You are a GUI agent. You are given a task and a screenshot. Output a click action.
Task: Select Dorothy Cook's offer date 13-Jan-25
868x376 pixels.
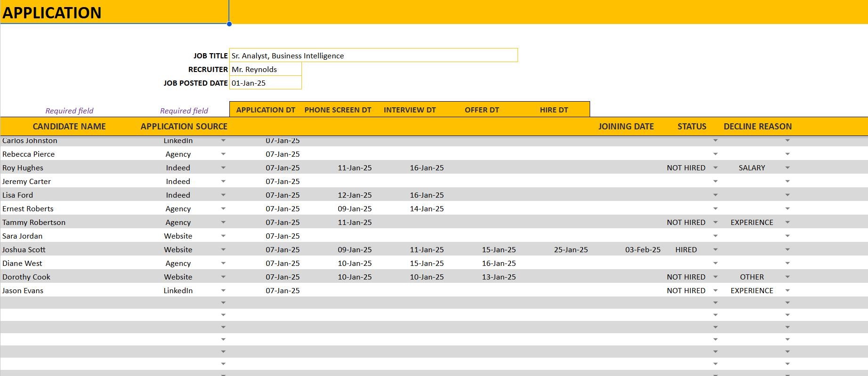[499, 277]
